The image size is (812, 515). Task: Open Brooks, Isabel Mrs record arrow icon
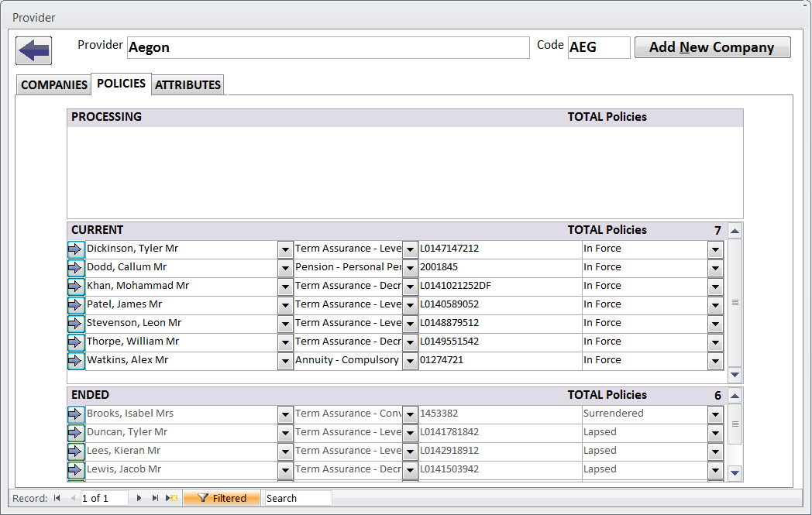tap(76, 414)
